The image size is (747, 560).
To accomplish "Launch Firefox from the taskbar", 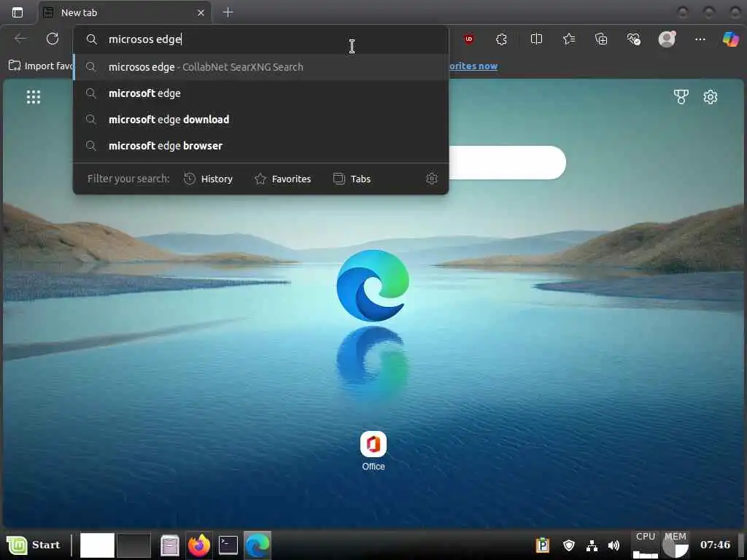I will pos(199,545).
